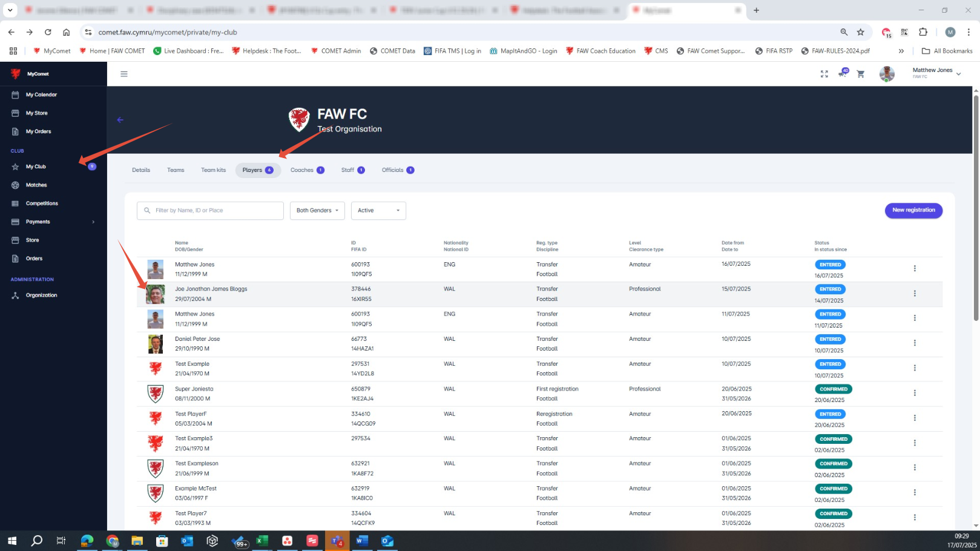Open Helpdesk bookmark
Screen dimensions: 980x551
pos(266,51)
